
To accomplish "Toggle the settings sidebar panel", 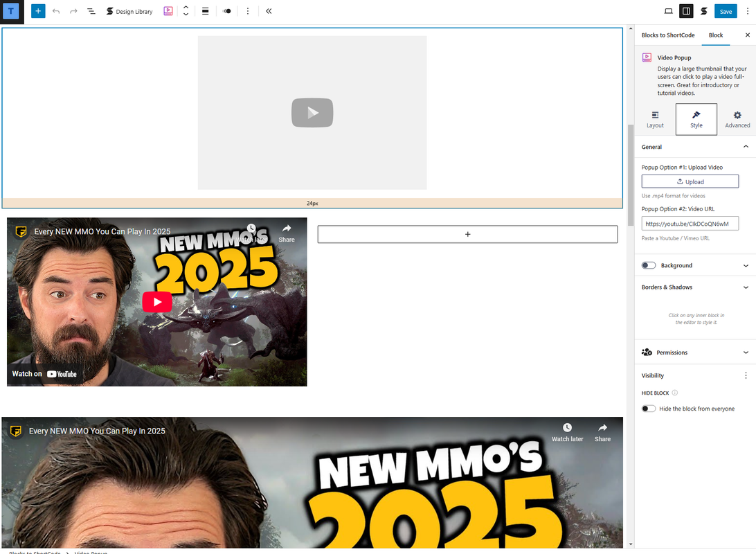I will tap(686, 11).
